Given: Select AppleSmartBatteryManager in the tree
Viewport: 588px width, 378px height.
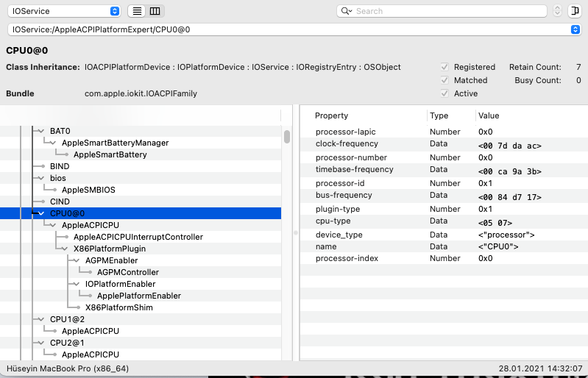Looking at the screenshot, I should pyautogui.click(x=115, y=143).
